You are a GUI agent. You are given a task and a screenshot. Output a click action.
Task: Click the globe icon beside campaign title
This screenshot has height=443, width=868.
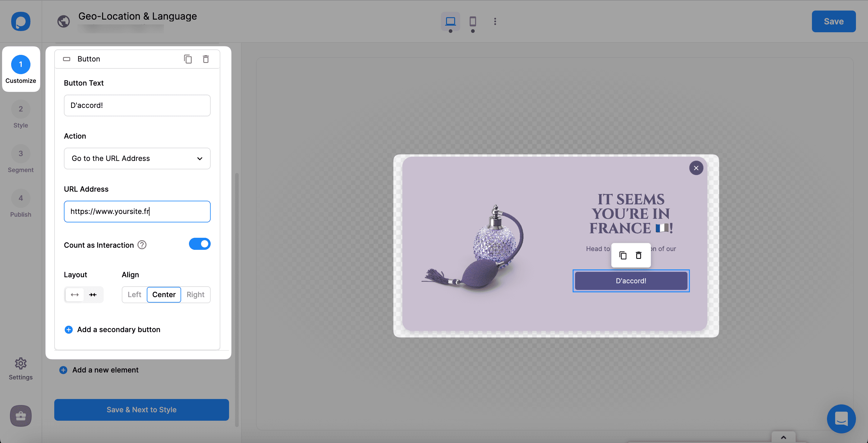[x=63, y=22]
